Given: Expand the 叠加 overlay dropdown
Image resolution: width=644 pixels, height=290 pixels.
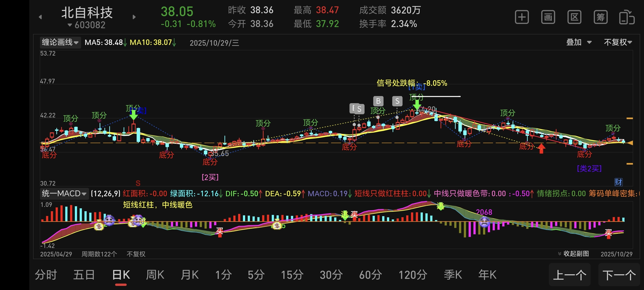Looking at the screenshot, I should (x=578, y=42).
